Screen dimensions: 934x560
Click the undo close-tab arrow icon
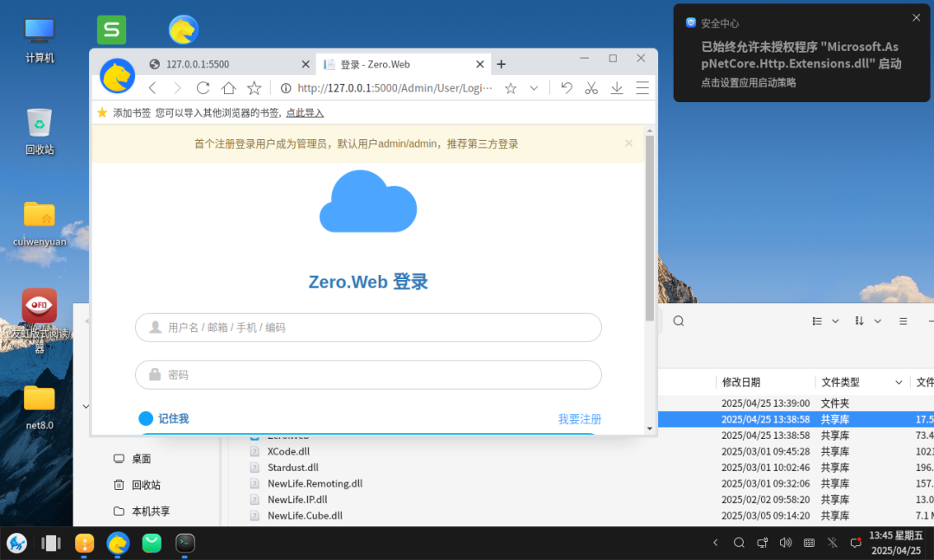(x=566, y=88)
